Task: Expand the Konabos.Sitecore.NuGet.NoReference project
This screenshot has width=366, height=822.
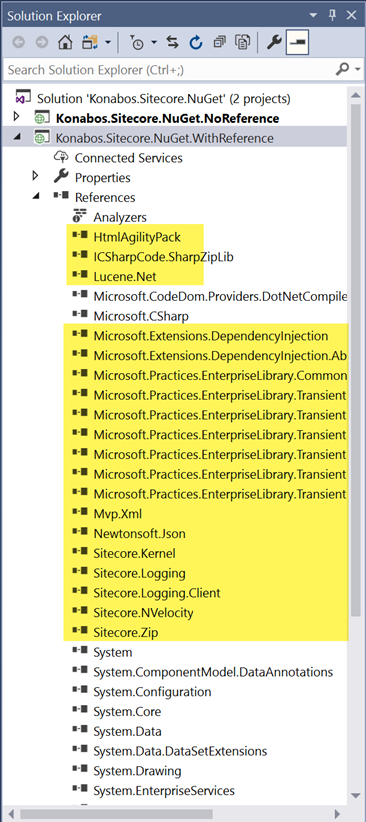Action: click(16, 116)
